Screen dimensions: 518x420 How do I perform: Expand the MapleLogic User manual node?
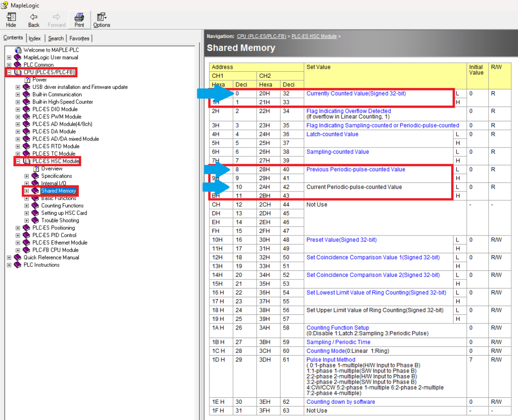[x=9, y=58]
